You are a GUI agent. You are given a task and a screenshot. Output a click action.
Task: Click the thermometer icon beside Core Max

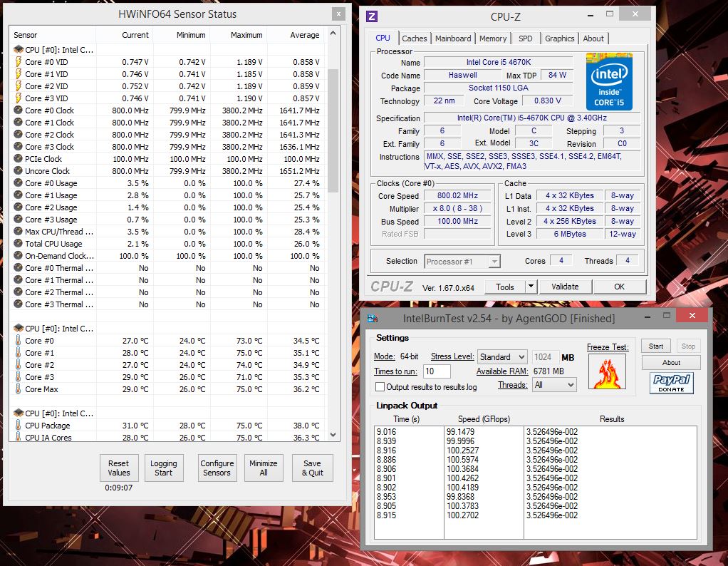click(18, 389)
